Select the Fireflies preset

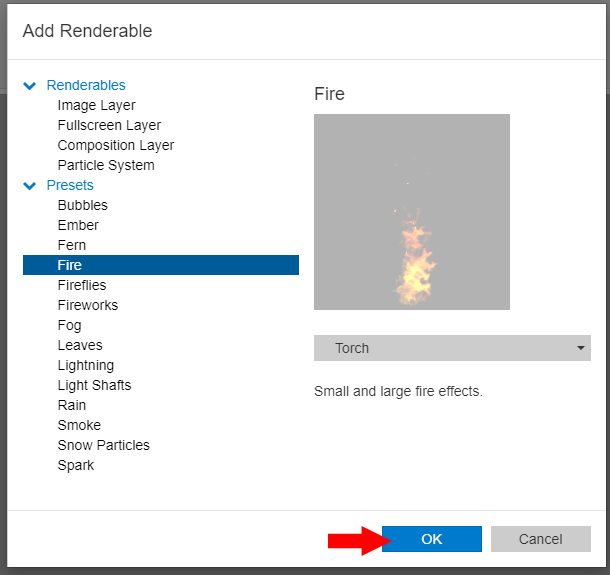tap(81, 285)
